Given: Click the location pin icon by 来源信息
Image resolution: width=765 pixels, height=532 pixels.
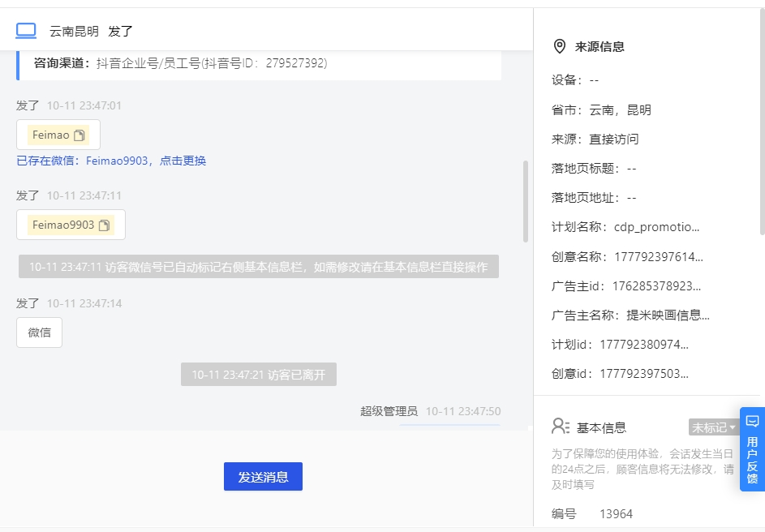Looking at the screenshot, I should click(x=559, y=46).
